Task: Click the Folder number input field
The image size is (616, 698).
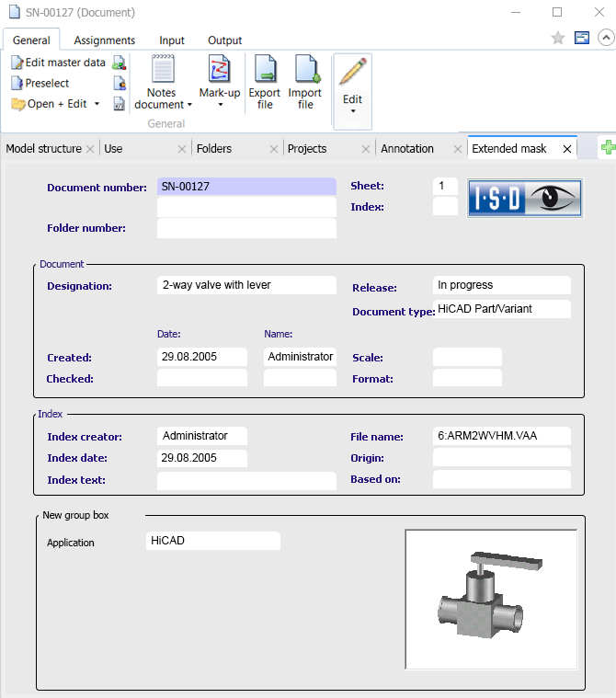Action: pyautogui.click(x=246, y=228)
